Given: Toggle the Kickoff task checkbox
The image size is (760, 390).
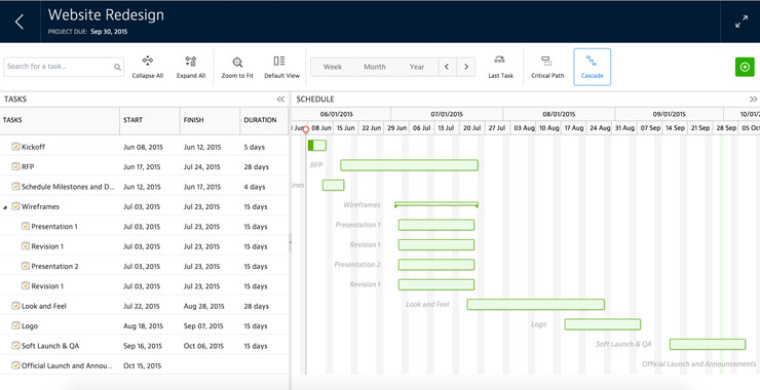Looking at the screenshot, I should 16,146.
